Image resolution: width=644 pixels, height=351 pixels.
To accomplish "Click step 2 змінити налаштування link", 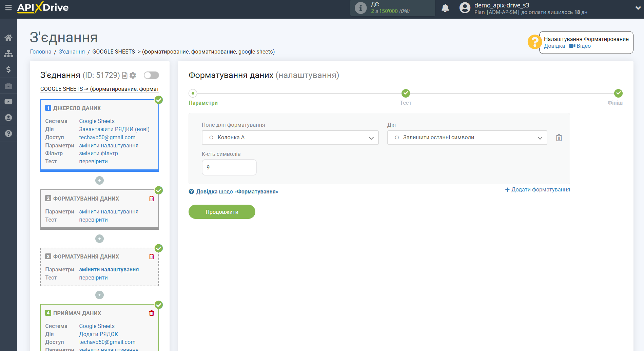I will coord(109,212).
